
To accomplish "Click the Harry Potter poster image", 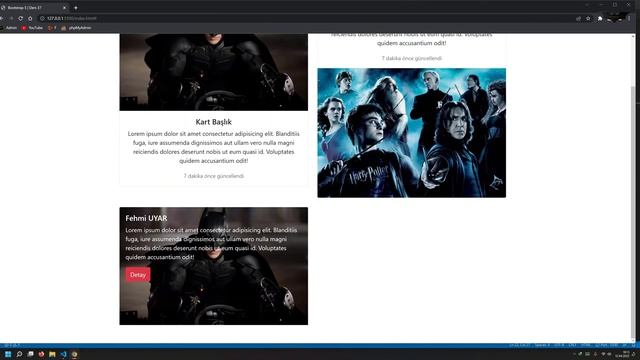I will pos(411,133).
